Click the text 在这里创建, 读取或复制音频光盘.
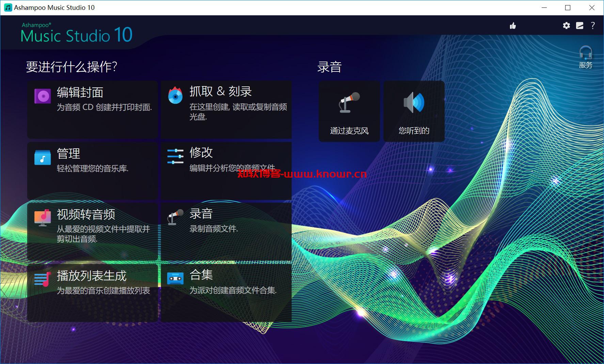 point(238,112)
